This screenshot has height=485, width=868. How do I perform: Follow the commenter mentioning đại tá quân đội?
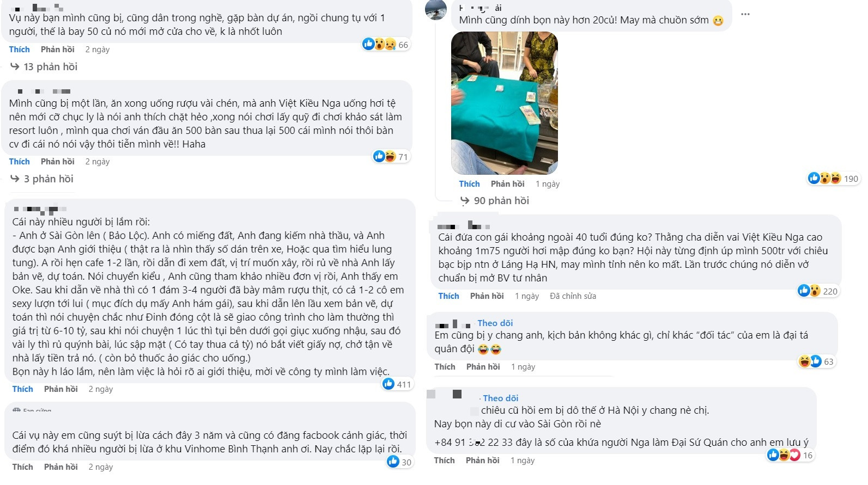[495, 323]
